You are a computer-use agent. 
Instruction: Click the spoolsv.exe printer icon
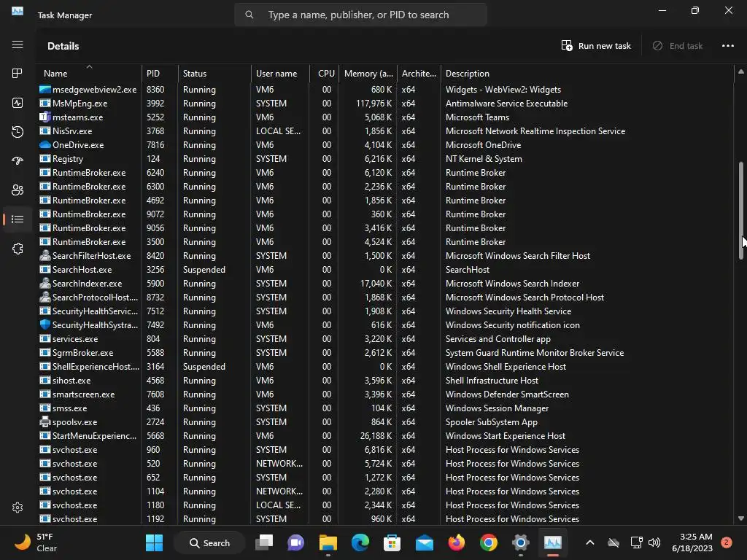tap(44, 422)
